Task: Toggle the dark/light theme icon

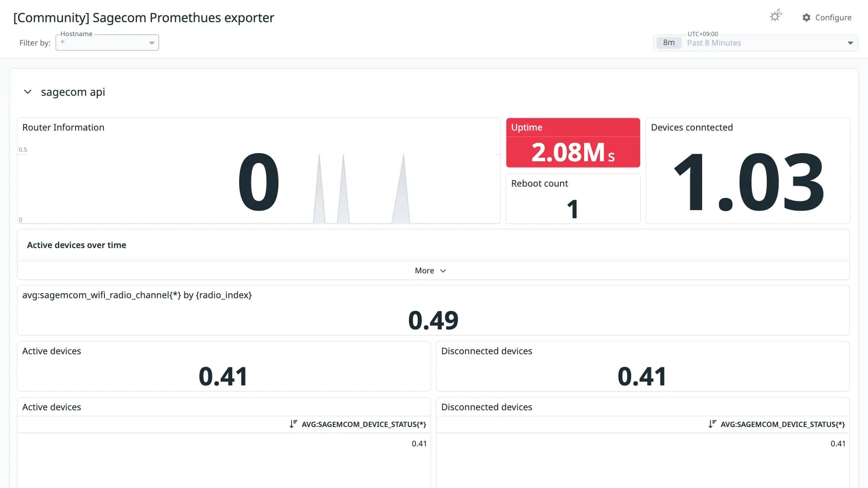Action: (x=776, y=16)
